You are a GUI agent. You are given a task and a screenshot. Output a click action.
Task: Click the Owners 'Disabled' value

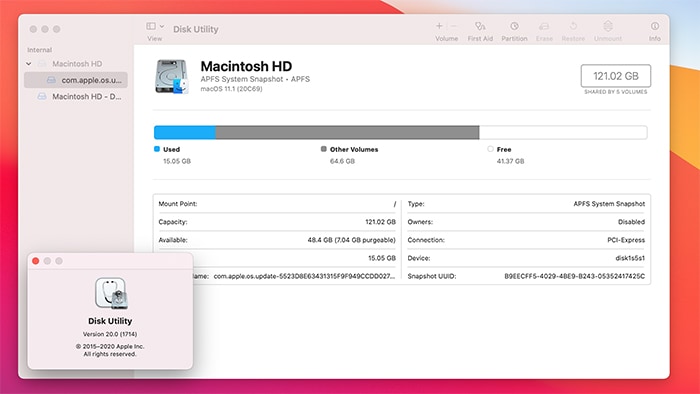pyautogui.click(x=631, y=222)
